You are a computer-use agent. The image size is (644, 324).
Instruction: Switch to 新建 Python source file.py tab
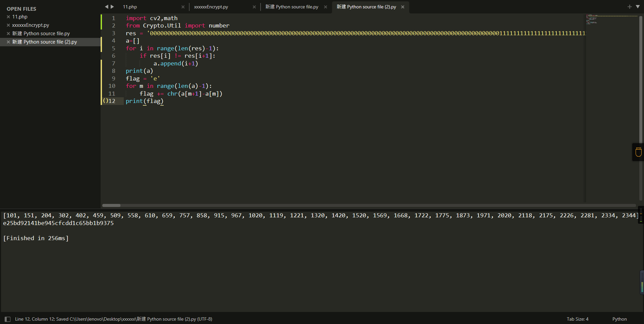pyautogui.click(x=292, y=7)
